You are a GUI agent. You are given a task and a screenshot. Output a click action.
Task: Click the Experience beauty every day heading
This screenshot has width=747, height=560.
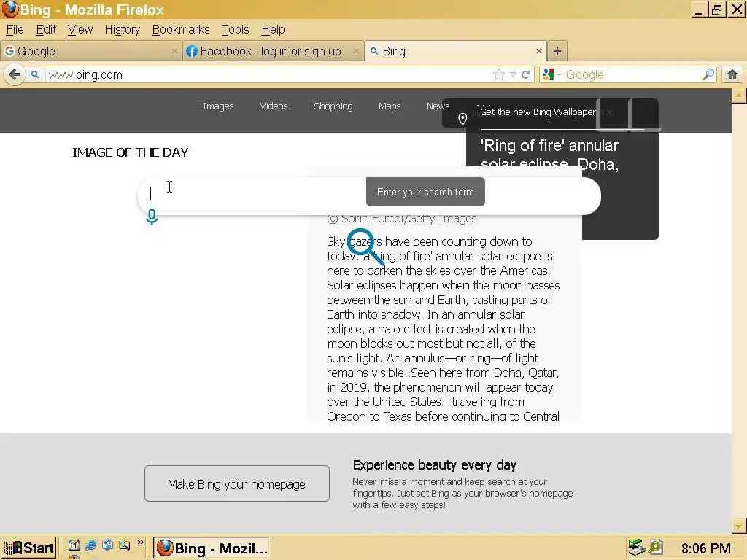pyautogui.click(x=435, y=464)
